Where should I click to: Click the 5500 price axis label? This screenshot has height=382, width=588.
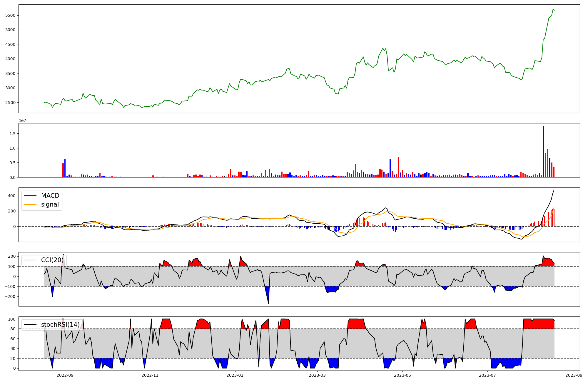11,15
